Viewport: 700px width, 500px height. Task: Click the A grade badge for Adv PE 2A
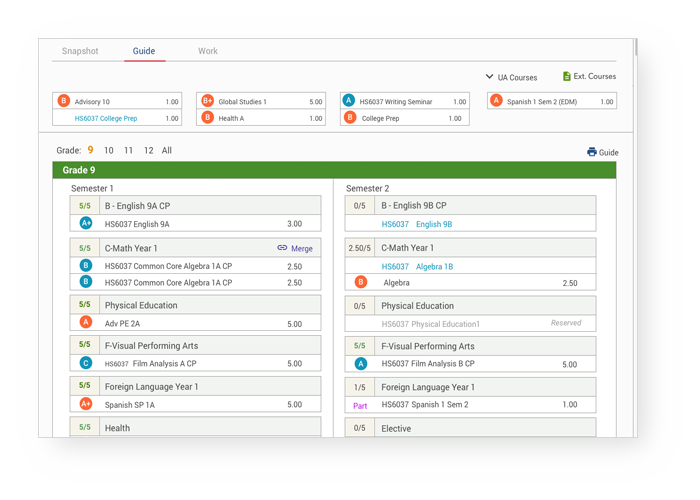click(x=86, y=323)
